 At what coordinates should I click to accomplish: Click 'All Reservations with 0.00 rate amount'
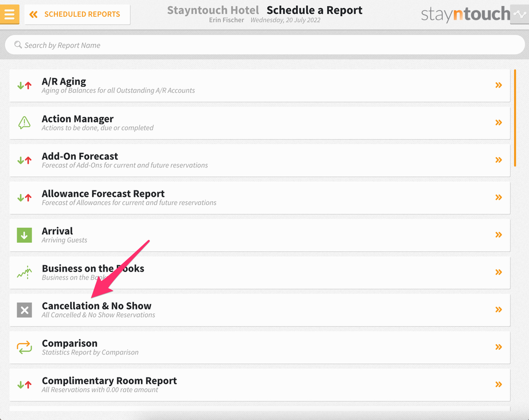coord(100,390)
